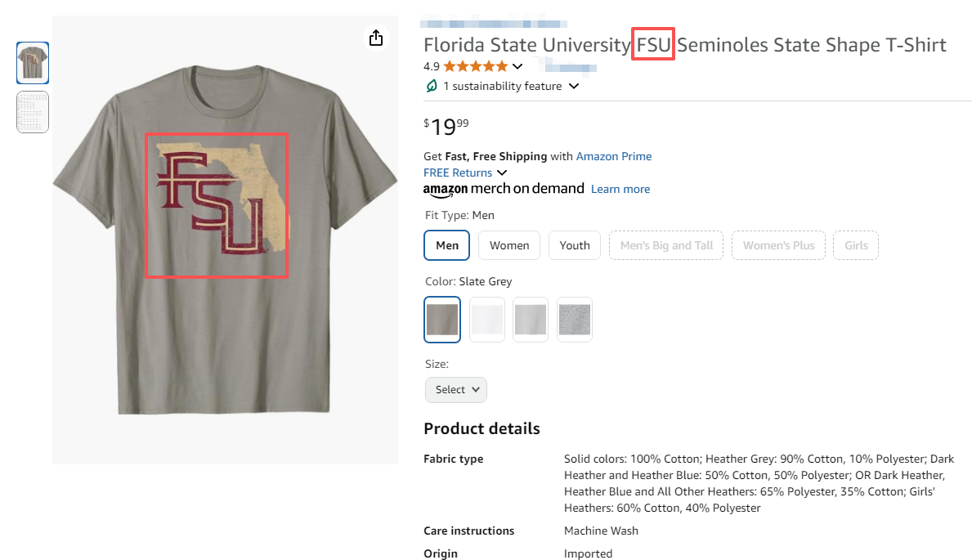Viewport: 972px width, 560px height.
Task: Select the Men's Big and Tall option
Action: click(666, 245)
